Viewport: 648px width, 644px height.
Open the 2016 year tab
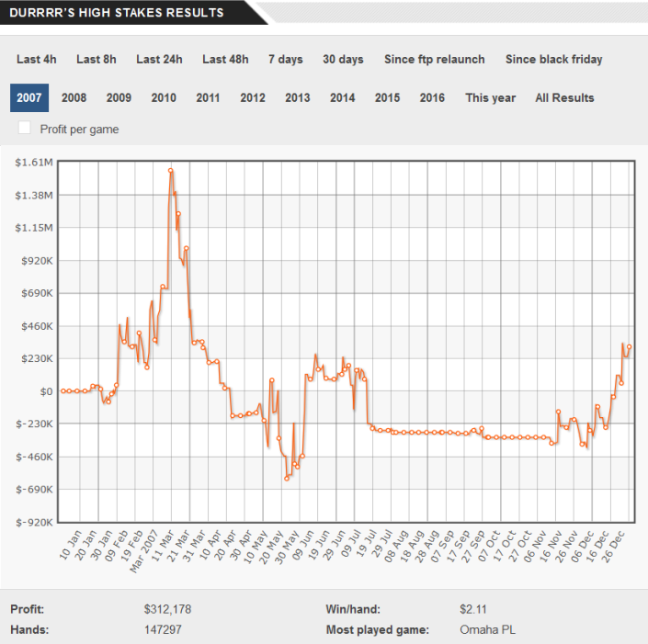click(x=432, y=97)
